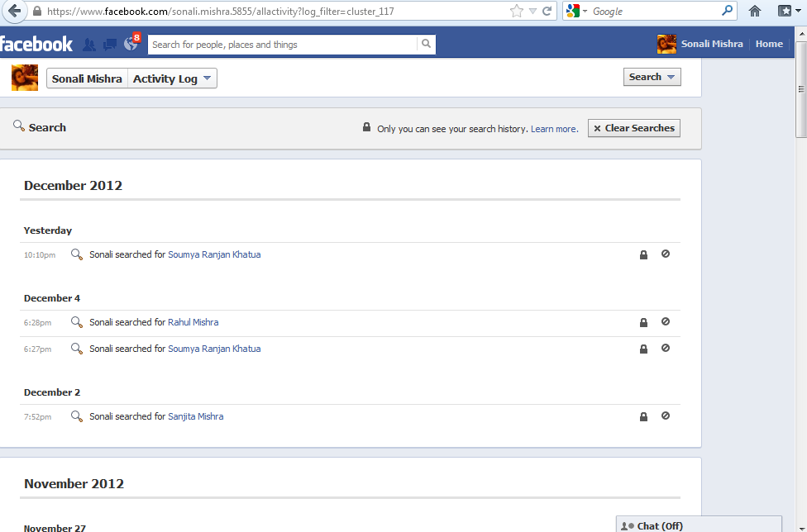807x532 pixels.
Task: Click lock icon on 6:27pm search row
Action: 643,349
